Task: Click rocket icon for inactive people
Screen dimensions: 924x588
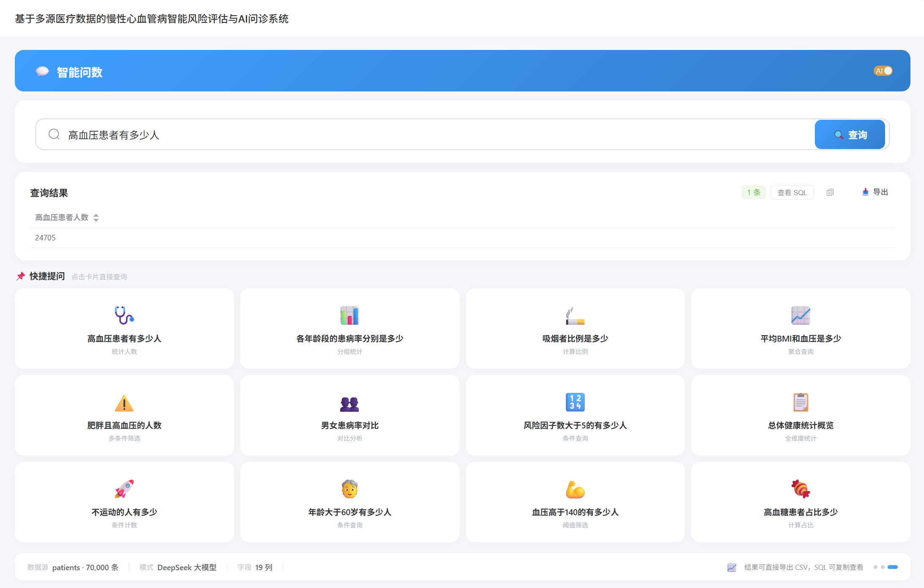Action: tap(124, 489)
